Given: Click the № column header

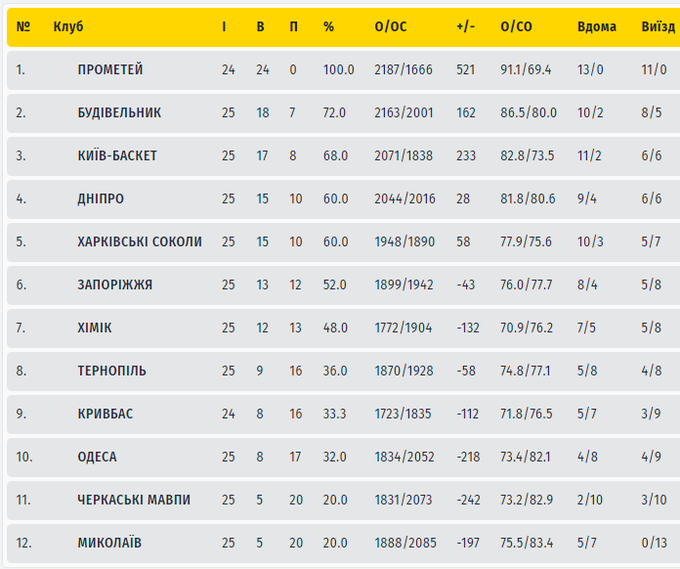Looking at the screenshot, I should (24, 27).
